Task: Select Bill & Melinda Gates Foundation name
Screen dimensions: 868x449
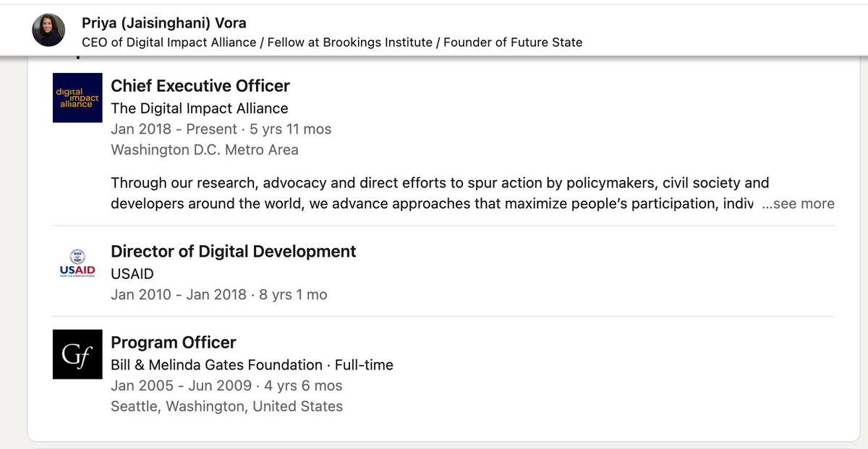Action: click(216, 365)
